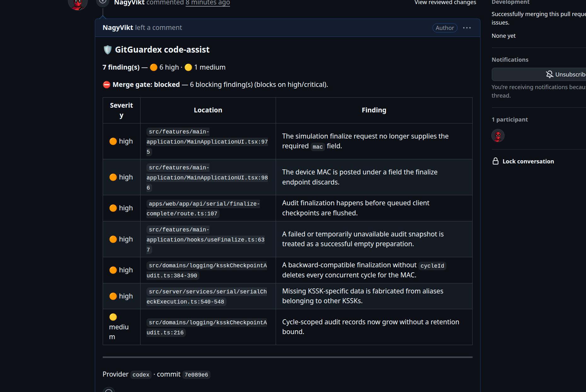Select useFinalize.ts:637 location code

tap(205, 240)
